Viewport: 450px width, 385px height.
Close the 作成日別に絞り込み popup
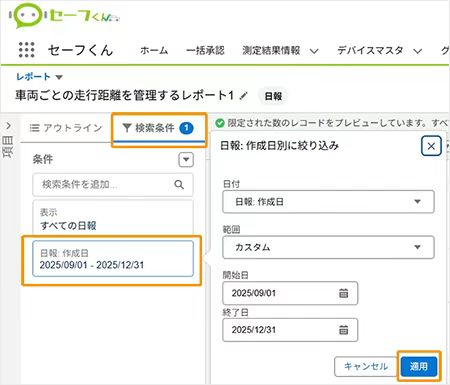point(431,146)
